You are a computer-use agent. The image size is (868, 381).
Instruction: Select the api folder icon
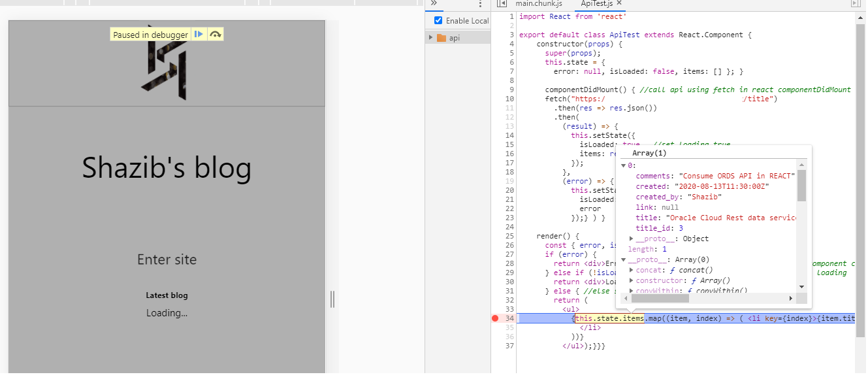click(x=442, y=38)
